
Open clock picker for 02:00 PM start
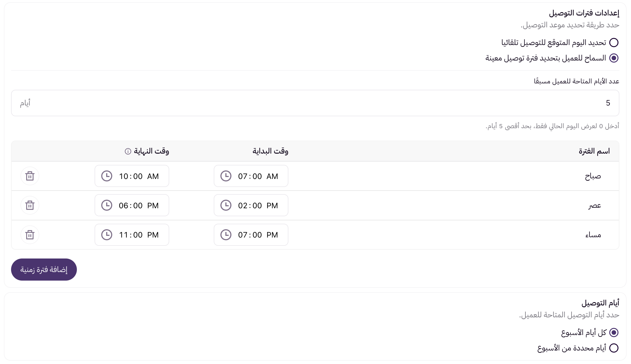[226, 205]
